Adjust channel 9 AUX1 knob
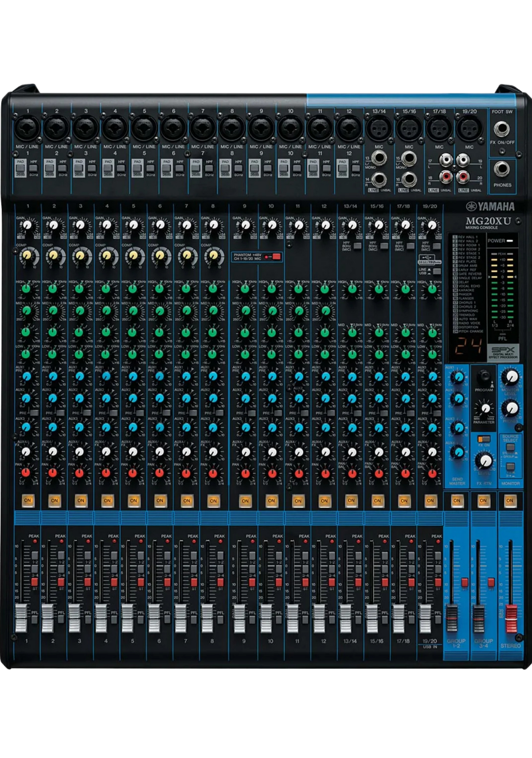The image size is (532, 758). click(245, 376)
